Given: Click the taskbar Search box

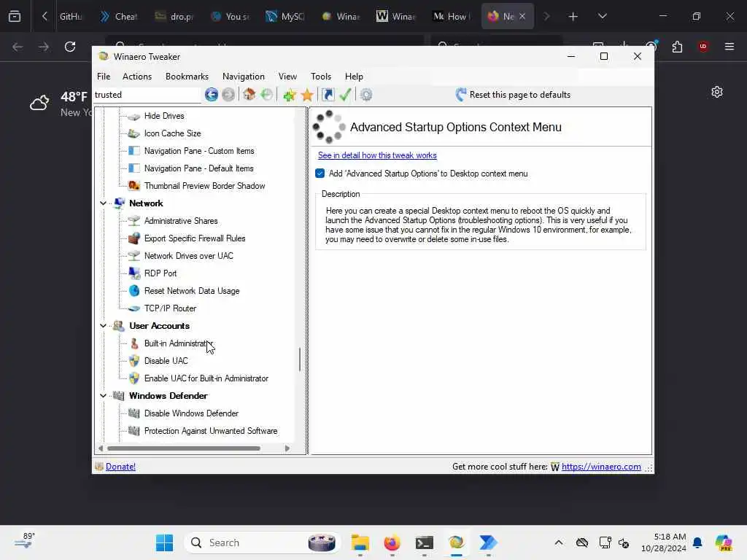Looking at the screenshot, I should (x=262, y=542).
